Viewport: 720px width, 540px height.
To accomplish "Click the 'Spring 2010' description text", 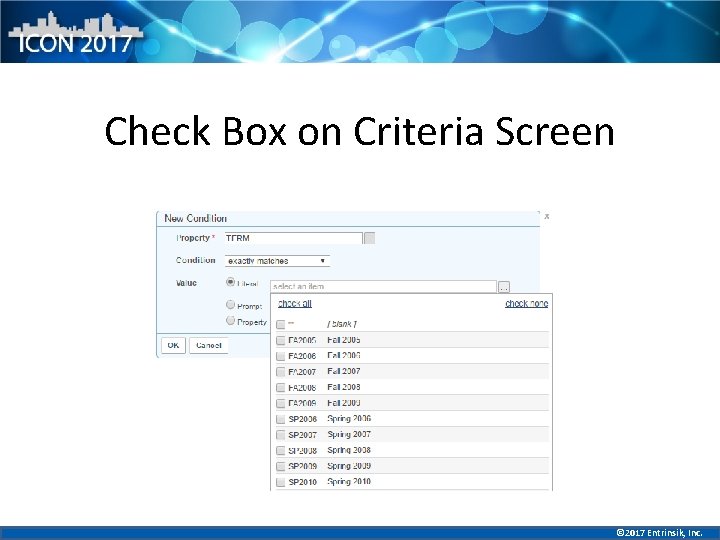I will pos(349,481).
